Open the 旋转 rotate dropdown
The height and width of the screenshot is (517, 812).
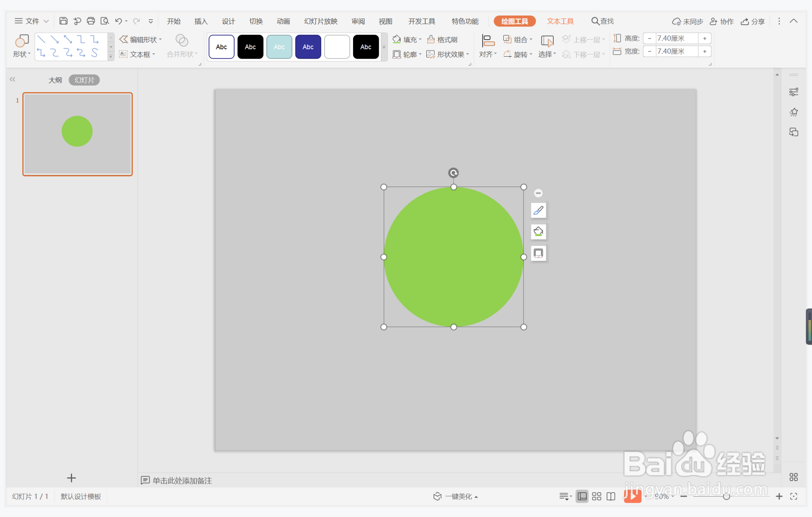(x=518, y=54)
